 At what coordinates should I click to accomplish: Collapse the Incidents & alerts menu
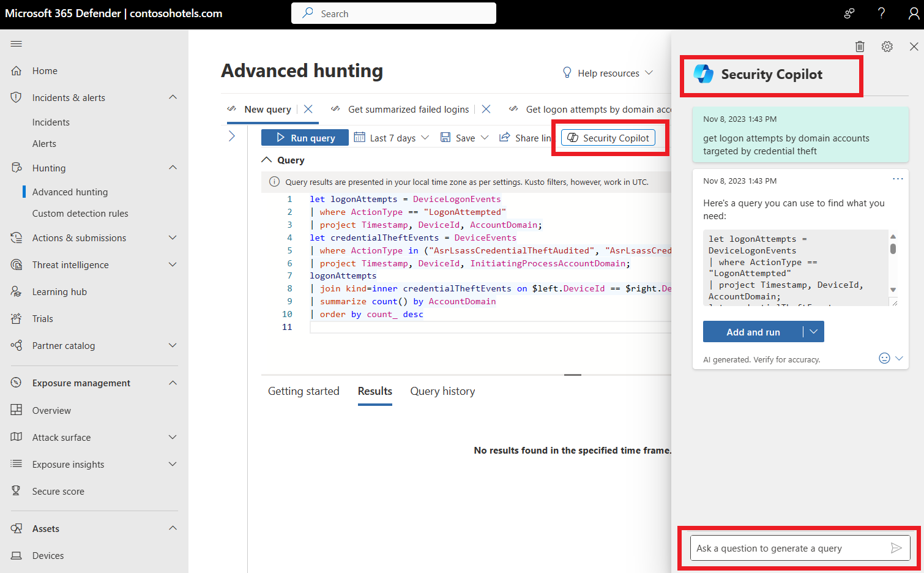click(x=173, y=97)
